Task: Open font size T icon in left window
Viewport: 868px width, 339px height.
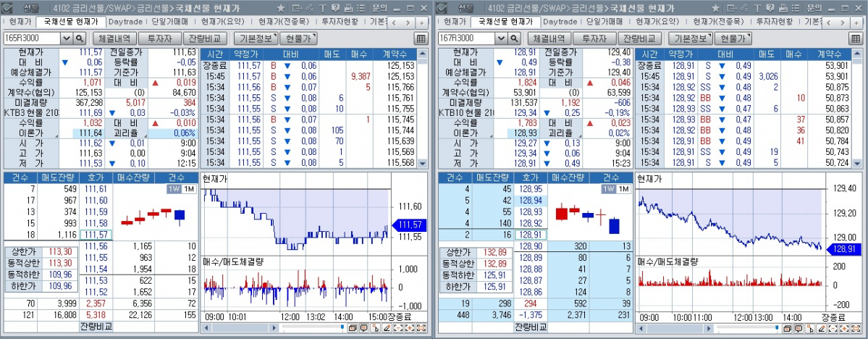Action: tap(323, 8)
